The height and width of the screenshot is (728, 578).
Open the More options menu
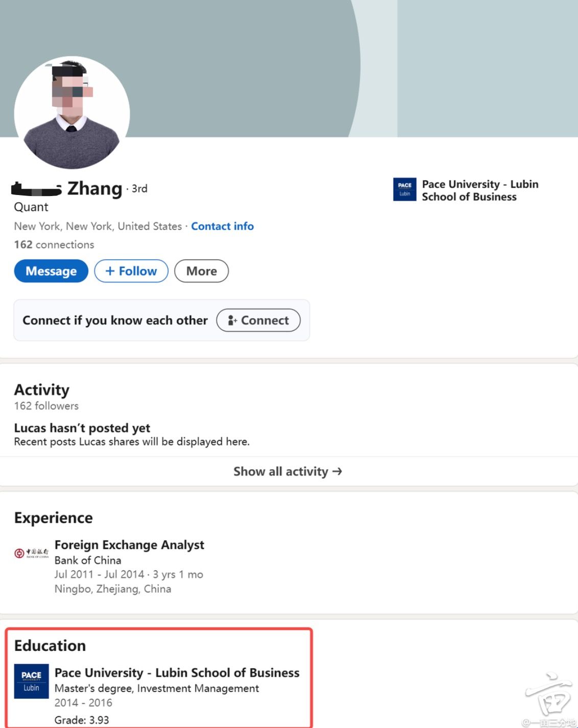pyautogui.click(x=201, y=271)
